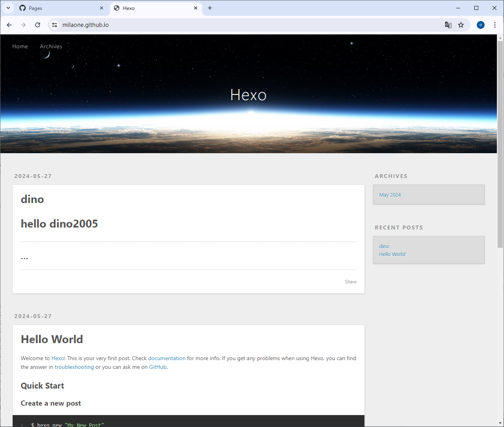The image size is (504, 427).
Task: Click the Hexo site title
Action: tap(248, 95)
